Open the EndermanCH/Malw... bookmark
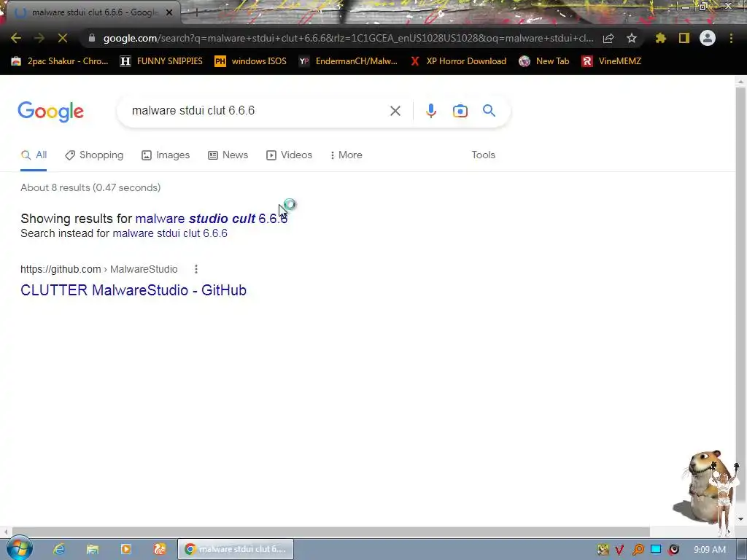 point(348,61)
